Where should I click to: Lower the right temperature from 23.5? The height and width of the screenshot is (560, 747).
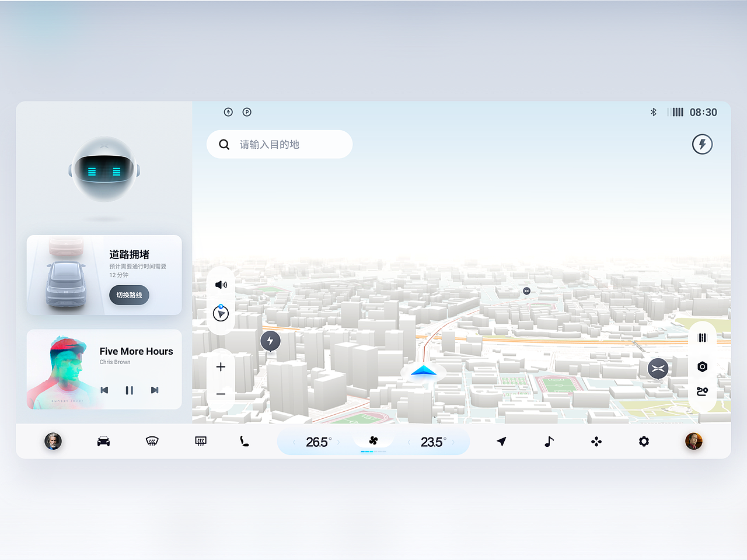click(409, 442)
